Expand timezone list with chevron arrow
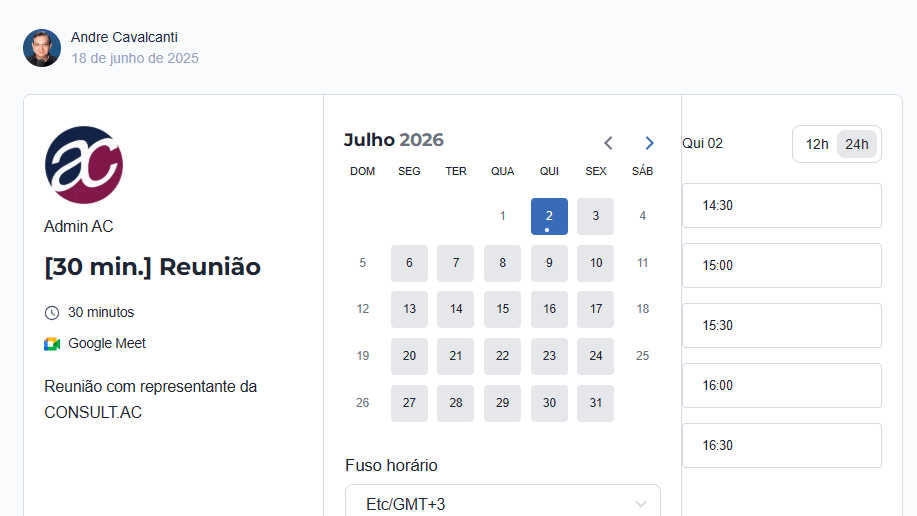Image resolution: width=917 pixels, height=516 pixels. pyautogui.click(x=641, y=504)
